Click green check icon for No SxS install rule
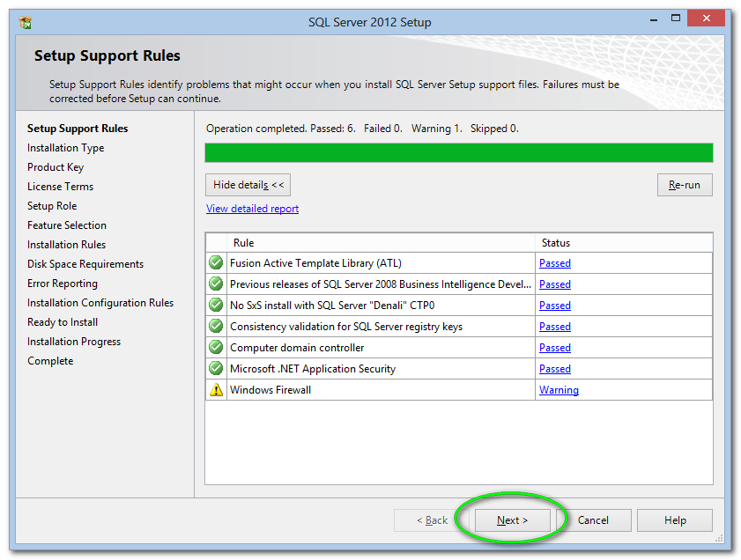The height and width of the screenshot is (560, 741). tap(216, 305)
